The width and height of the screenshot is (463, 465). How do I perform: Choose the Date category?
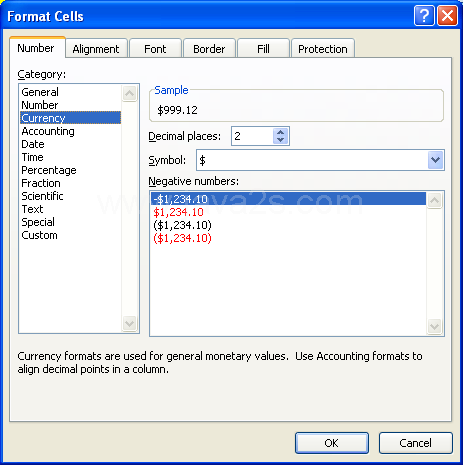[x=70, y=144]
